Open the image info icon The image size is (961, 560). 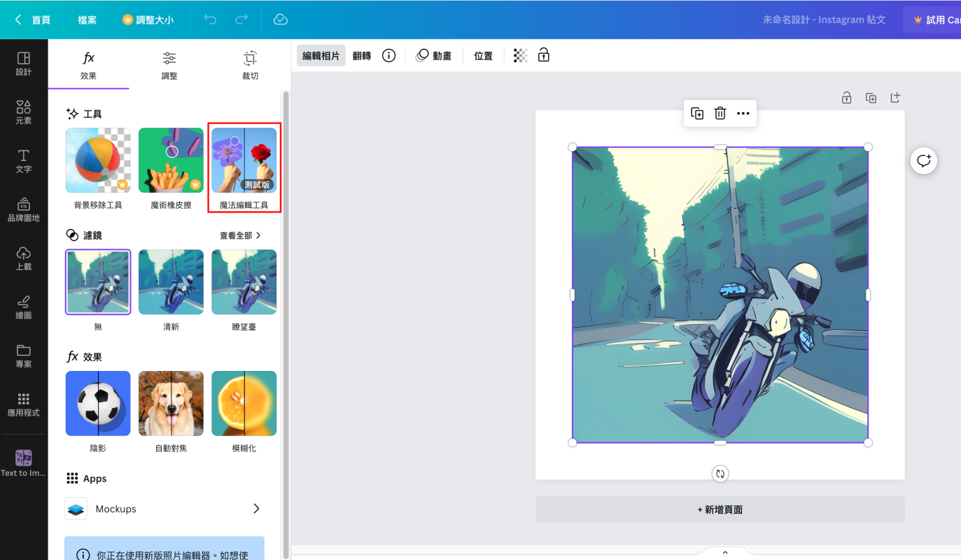click(x=388, y=56)
